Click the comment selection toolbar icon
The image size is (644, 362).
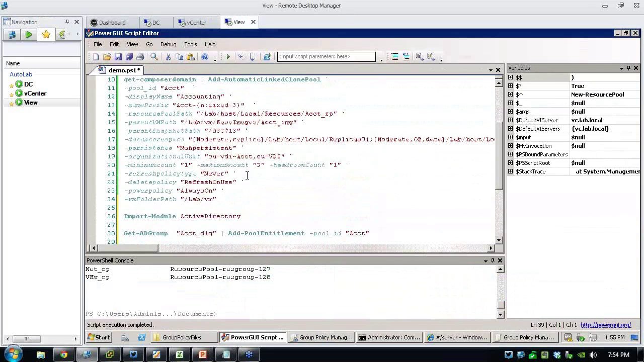pos(420,57)
